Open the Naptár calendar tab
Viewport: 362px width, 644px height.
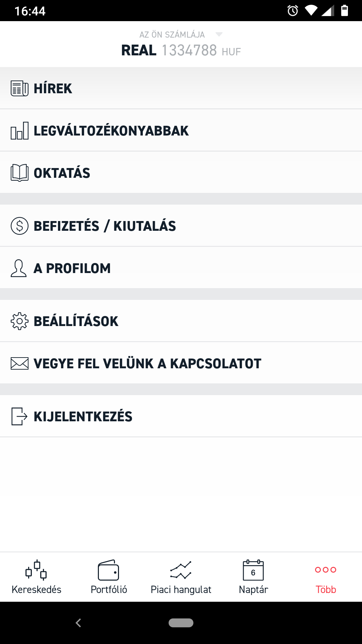pyautogui.click(x=253, y=577)
